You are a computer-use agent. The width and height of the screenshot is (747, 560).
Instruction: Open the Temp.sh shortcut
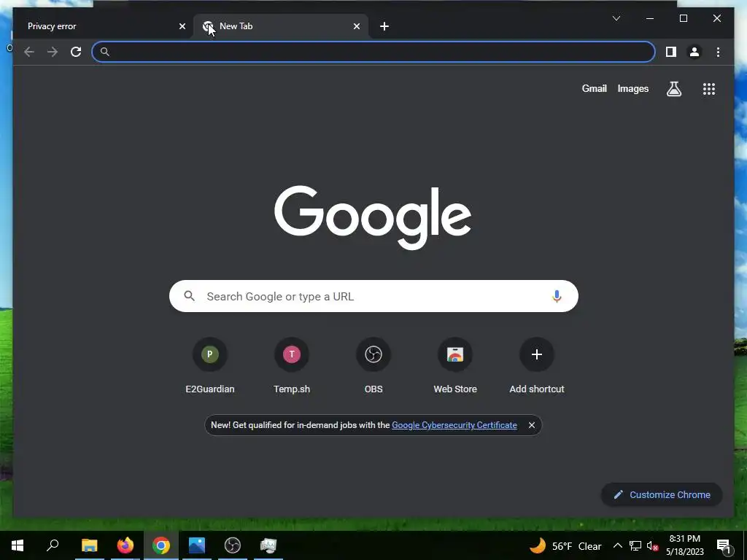292,366
